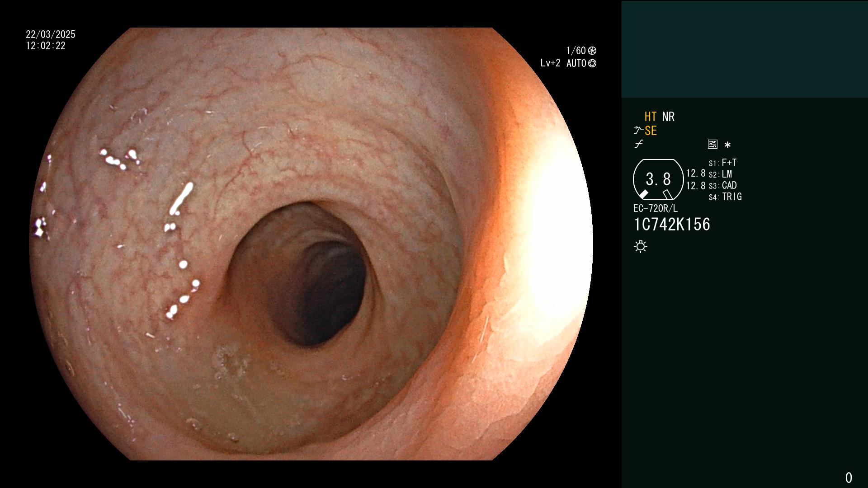This screenshot has width=868, height=488.
Task: Select the curve icon beside SE
Action: (x=638, y=131)
